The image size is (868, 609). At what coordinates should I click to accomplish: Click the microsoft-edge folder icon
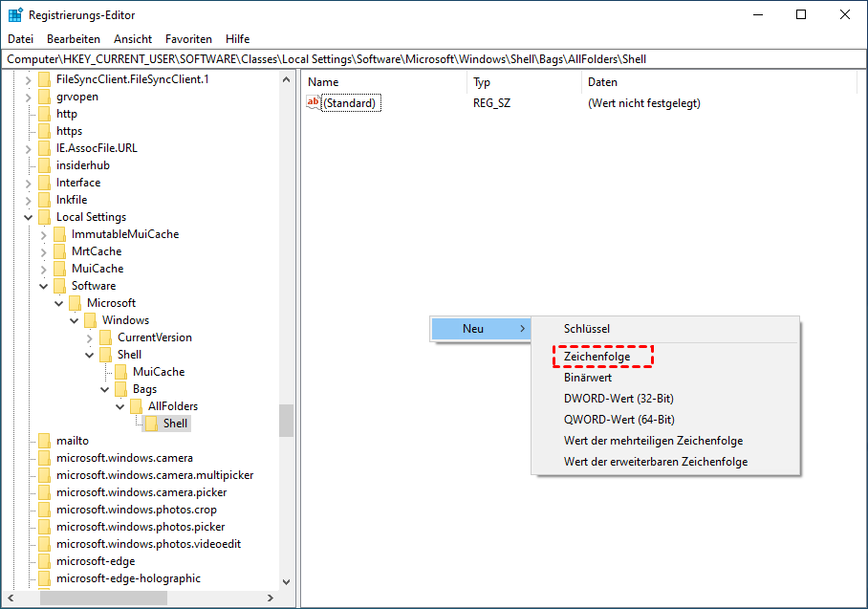(45, 561)
